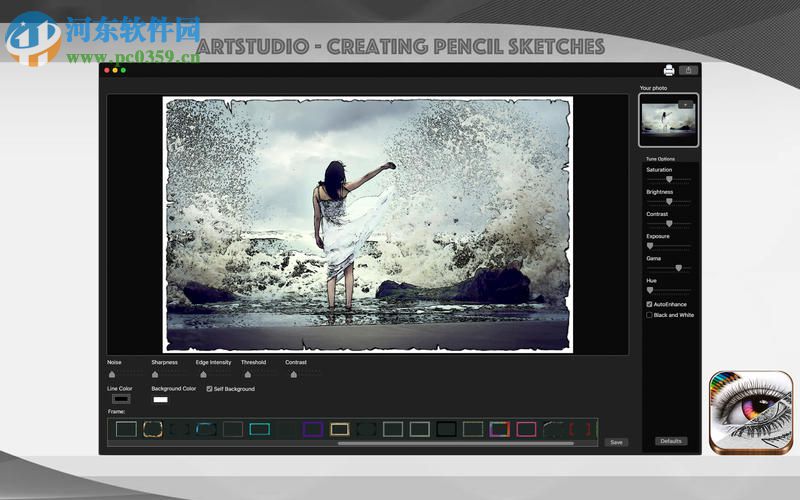Image resolution: width=800 pixels, height=500 pixels.
Task: Select the first gray frame in the strip
Action: [126, 429]
